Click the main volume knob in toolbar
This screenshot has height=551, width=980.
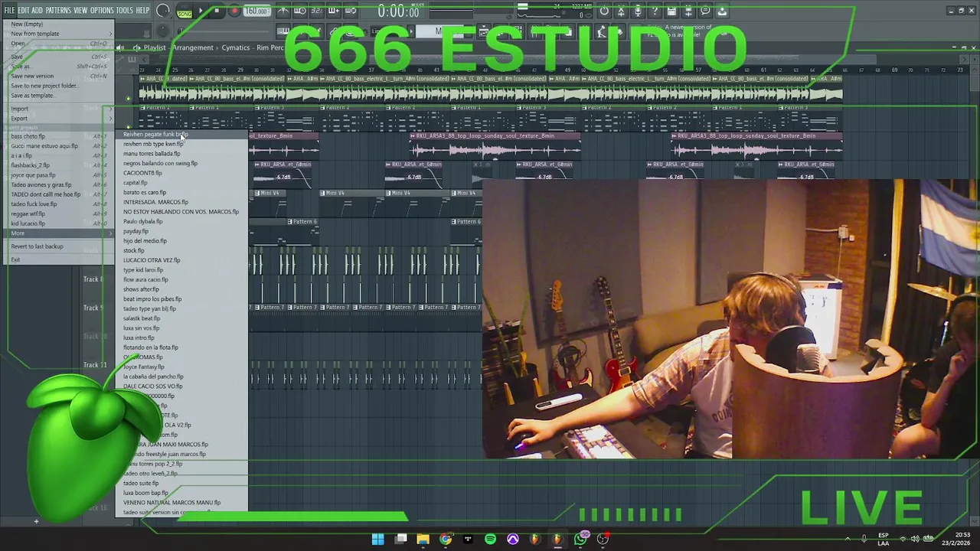163,11
